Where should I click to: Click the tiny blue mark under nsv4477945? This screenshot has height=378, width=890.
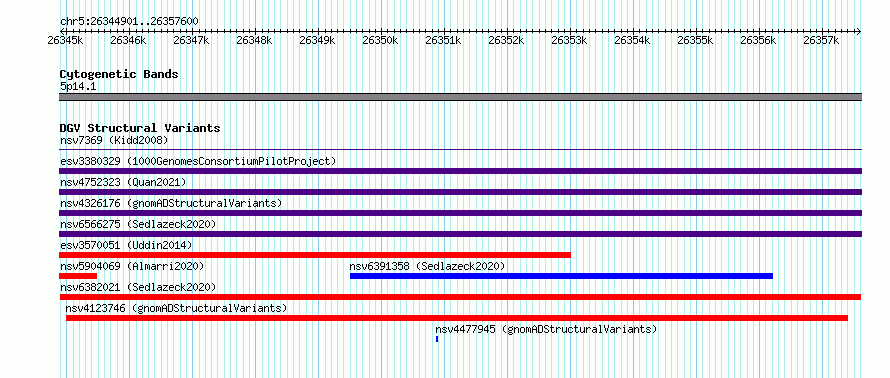437,339
